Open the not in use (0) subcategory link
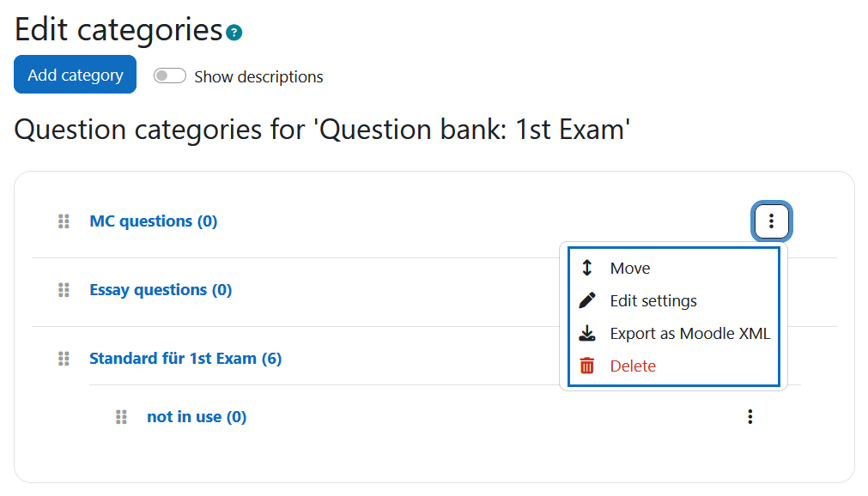The image size is (868, 496). (x=197, y=417)
